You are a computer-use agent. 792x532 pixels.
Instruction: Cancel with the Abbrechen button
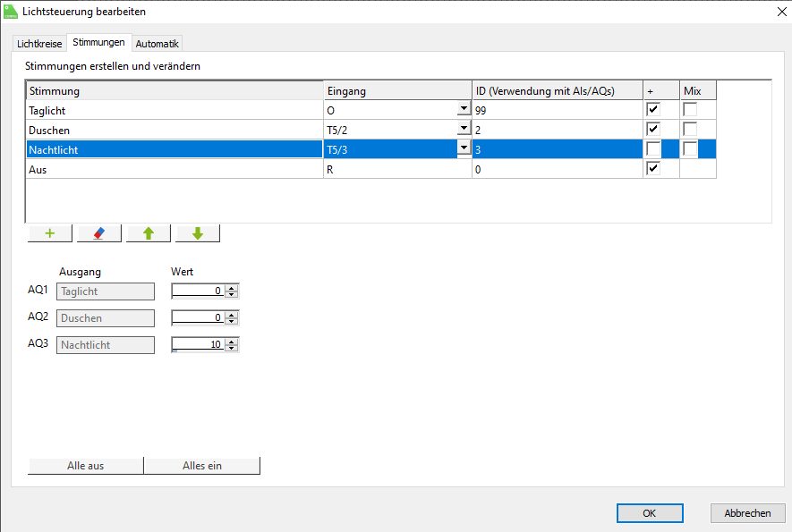pos(747,513)
